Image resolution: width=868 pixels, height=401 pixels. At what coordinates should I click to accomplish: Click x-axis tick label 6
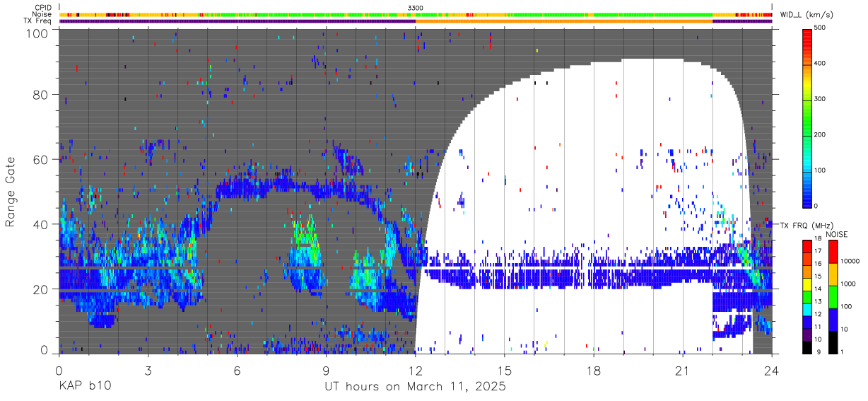237,371
